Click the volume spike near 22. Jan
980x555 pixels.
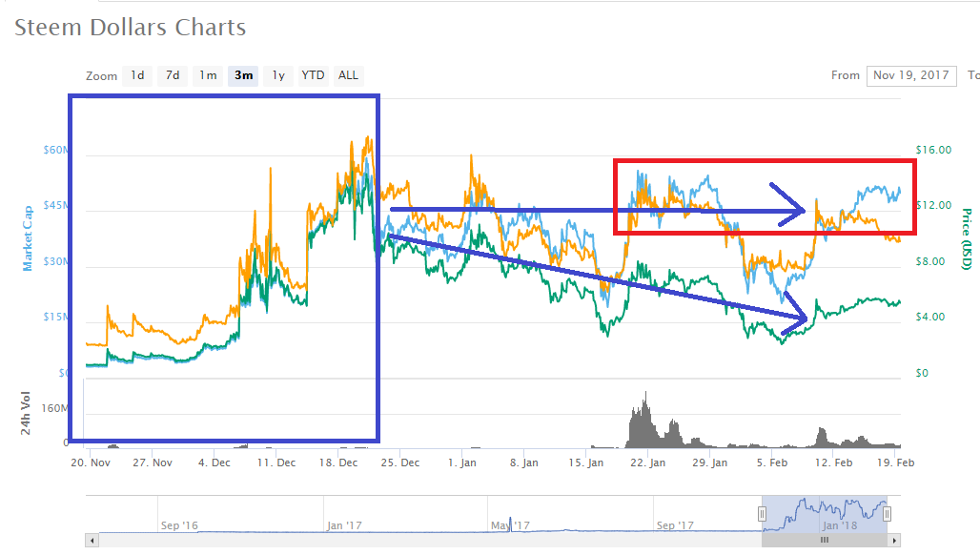point(643,420)
